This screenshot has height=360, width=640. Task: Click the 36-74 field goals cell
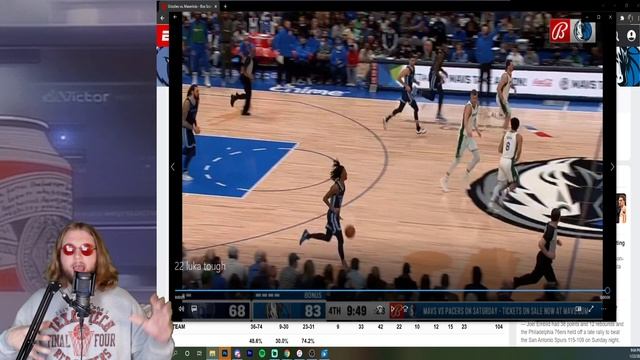256,327
